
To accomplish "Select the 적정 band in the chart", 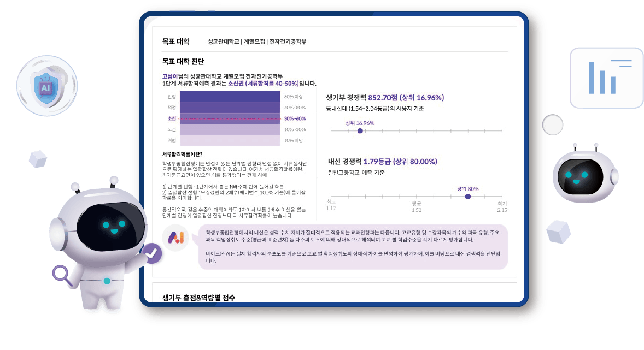I will coord(230,108).
